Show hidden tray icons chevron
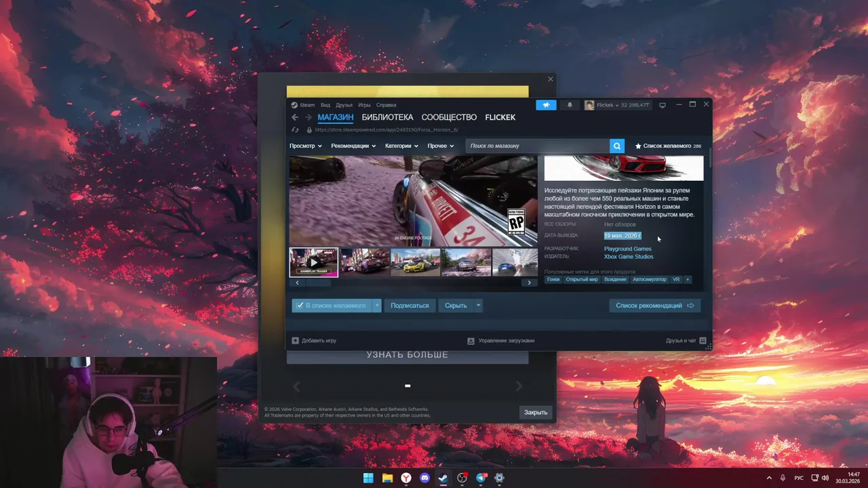This screenshot has height=488, width=868. tap(769, 478)
